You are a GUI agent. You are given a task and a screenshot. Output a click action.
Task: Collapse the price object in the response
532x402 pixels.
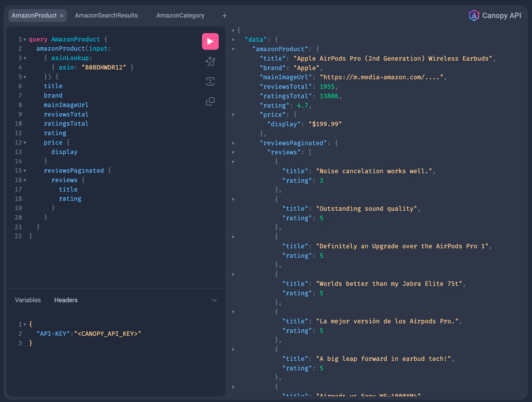(x=233, y=115)
